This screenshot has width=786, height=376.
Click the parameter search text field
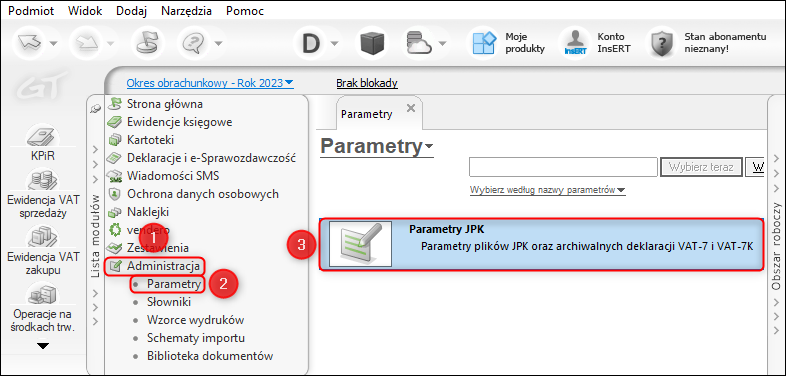pyautogui.click(x=563, y=167)
